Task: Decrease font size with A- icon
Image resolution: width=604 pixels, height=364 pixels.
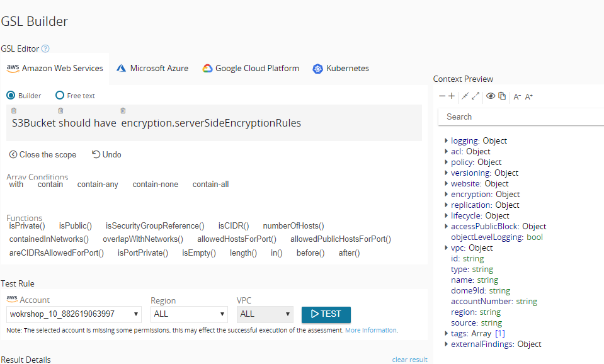Action: (517, 97)
